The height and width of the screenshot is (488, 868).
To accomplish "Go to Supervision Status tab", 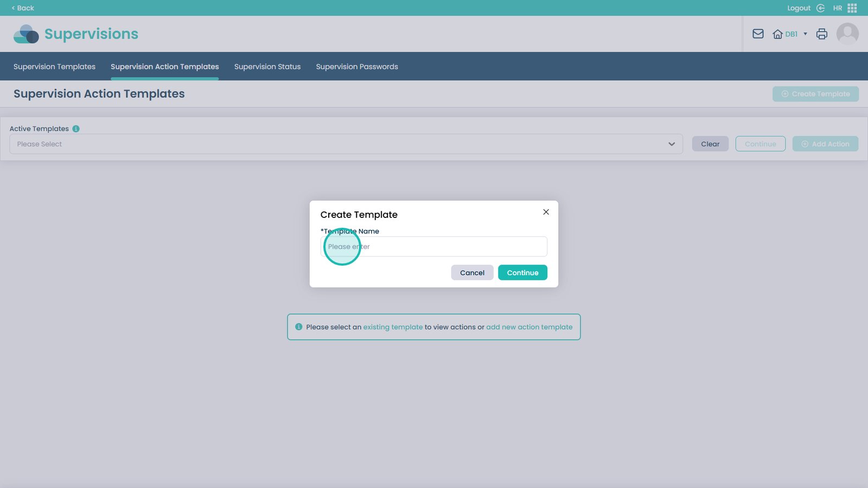I will 267,67.
